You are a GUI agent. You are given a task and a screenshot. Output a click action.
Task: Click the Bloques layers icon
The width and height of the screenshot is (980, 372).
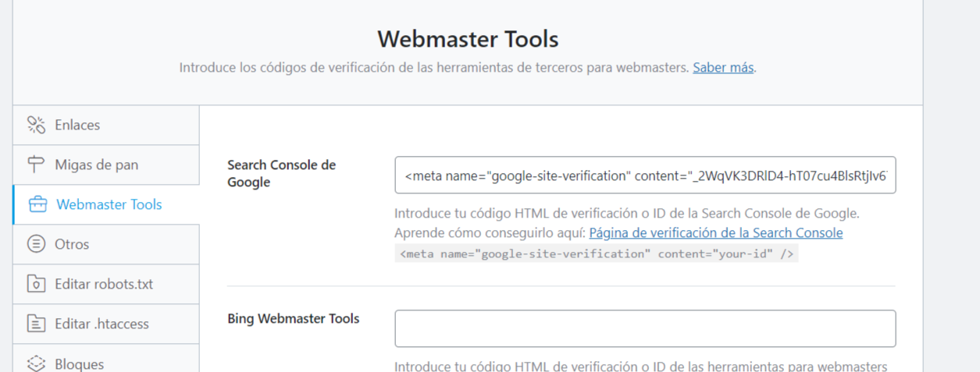(x=37, y=363)
